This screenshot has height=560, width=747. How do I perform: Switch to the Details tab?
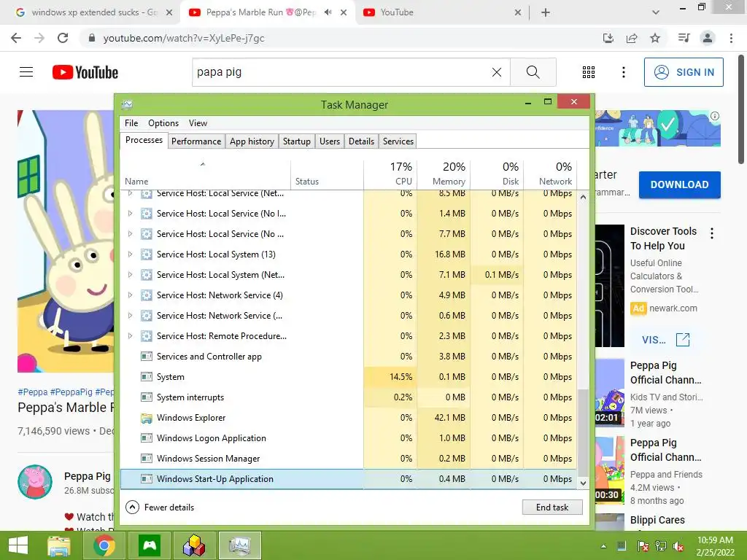click(x=361, y=141)
